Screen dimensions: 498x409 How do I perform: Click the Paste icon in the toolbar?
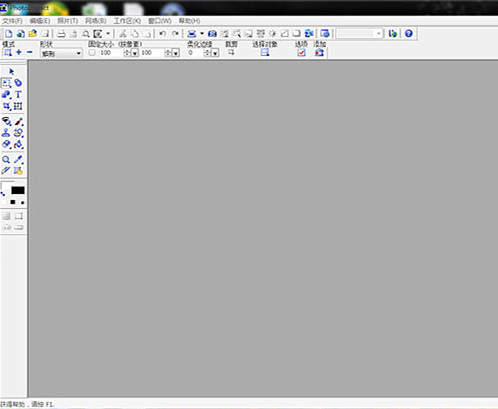[x=147, y=34]
